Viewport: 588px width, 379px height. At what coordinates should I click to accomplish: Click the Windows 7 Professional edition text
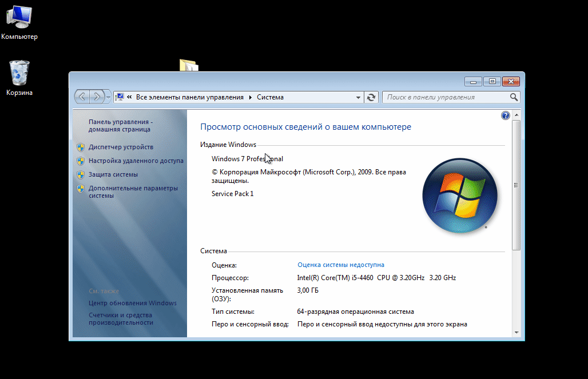[247, 158]
